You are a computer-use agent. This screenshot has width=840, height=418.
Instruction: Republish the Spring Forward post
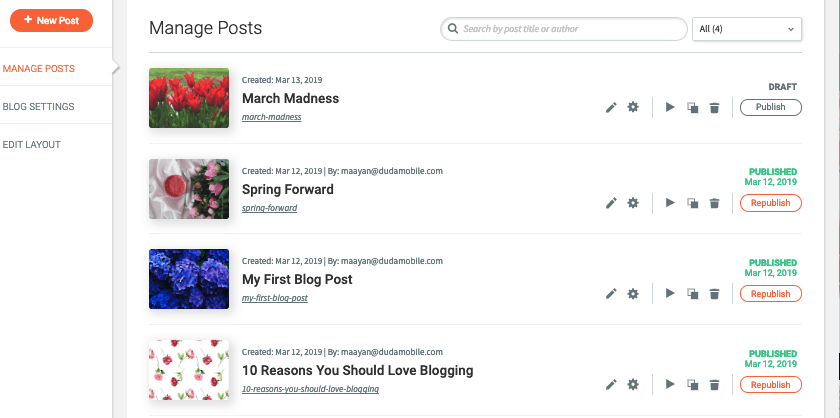click(x=770, y=203)
